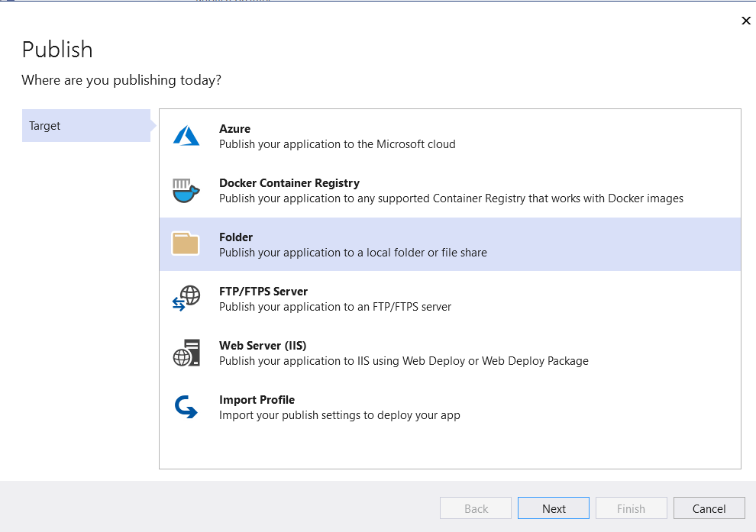Cancel the Publish dialog

coord(709,508)
